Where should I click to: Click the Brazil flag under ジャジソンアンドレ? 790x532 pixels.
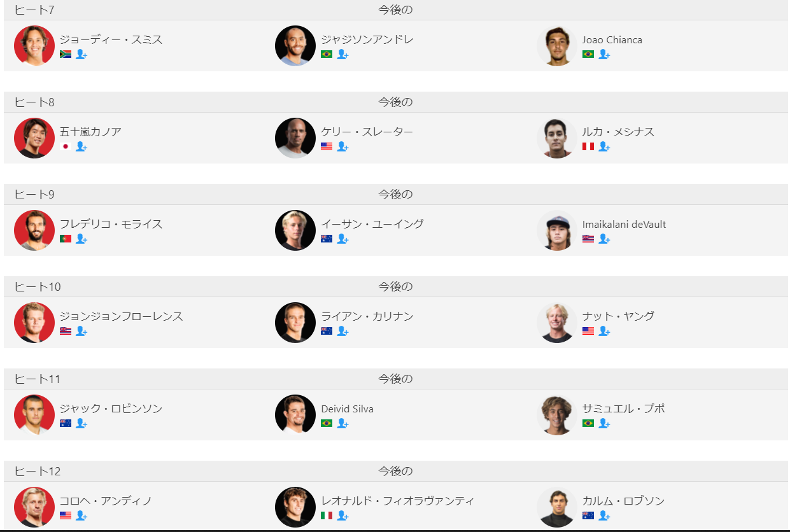pos(327,55)
